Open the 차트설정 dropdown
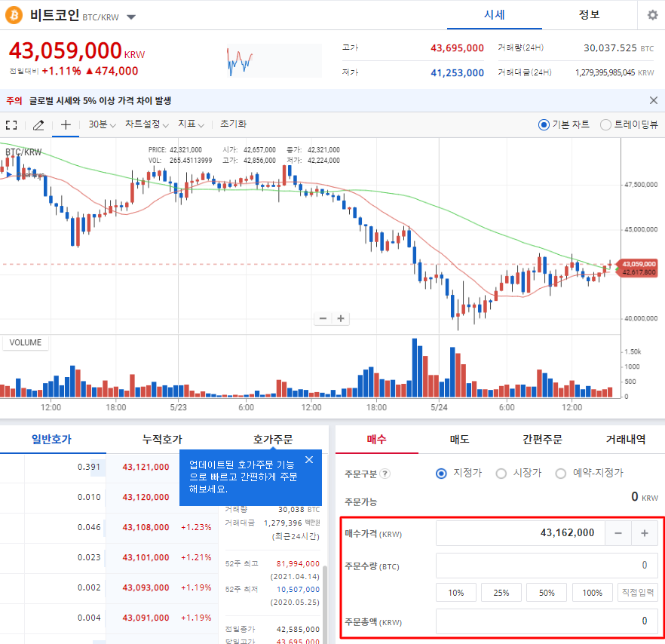 [147, 124]
